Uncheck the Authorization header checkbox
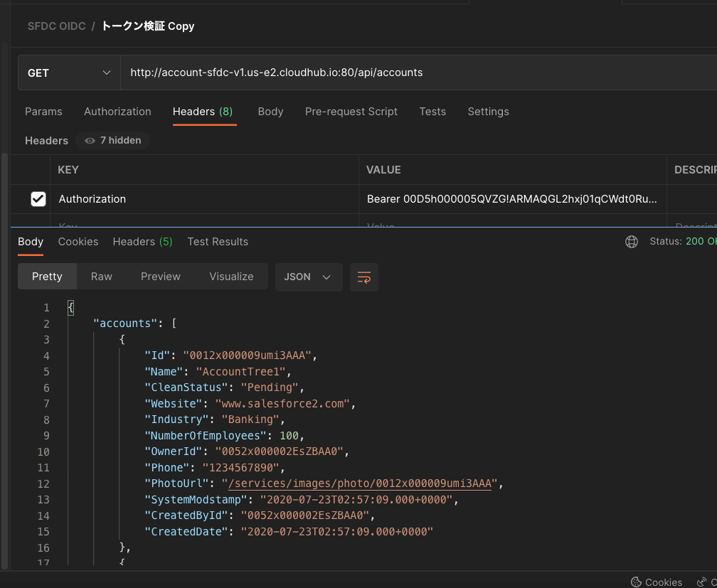717x588 pixels. [x=38, y=200]
